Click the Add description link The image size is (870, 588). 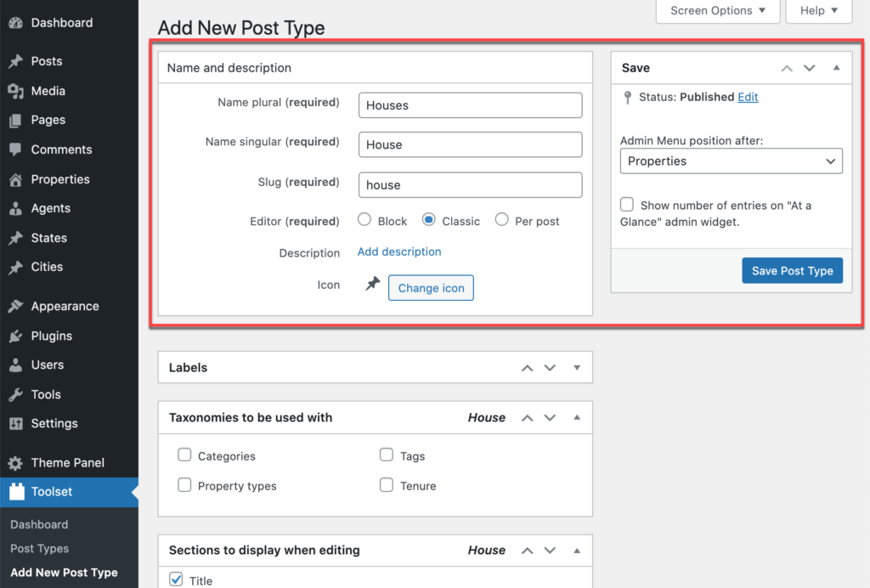coord(399,252)
